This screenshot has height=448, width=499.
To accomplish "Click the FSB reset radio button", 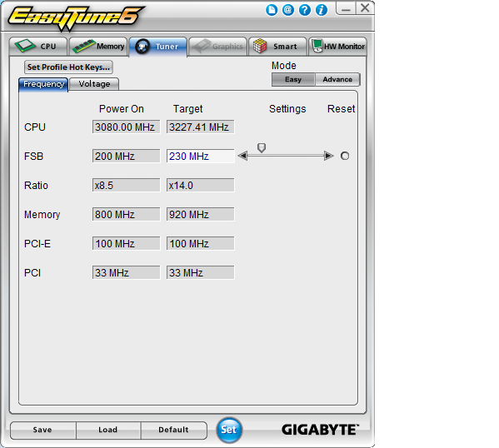I will tap(345, 156).
